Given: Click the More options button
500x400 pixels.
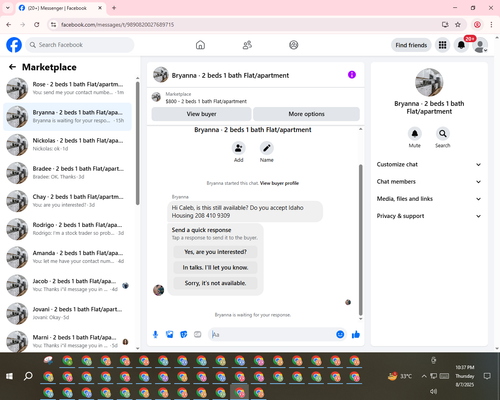Looking at the screenshot, I should [x=306, y=114].
